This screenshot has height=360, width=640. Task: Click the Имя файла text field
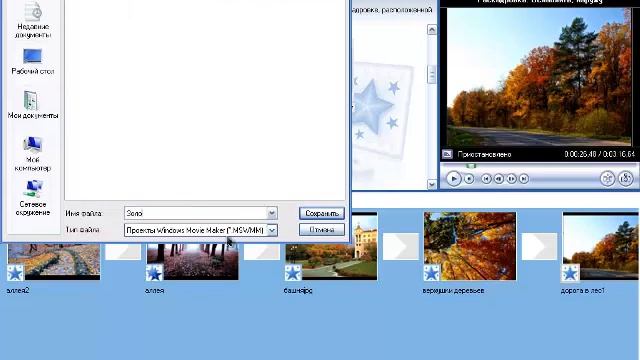pos(196,213)
